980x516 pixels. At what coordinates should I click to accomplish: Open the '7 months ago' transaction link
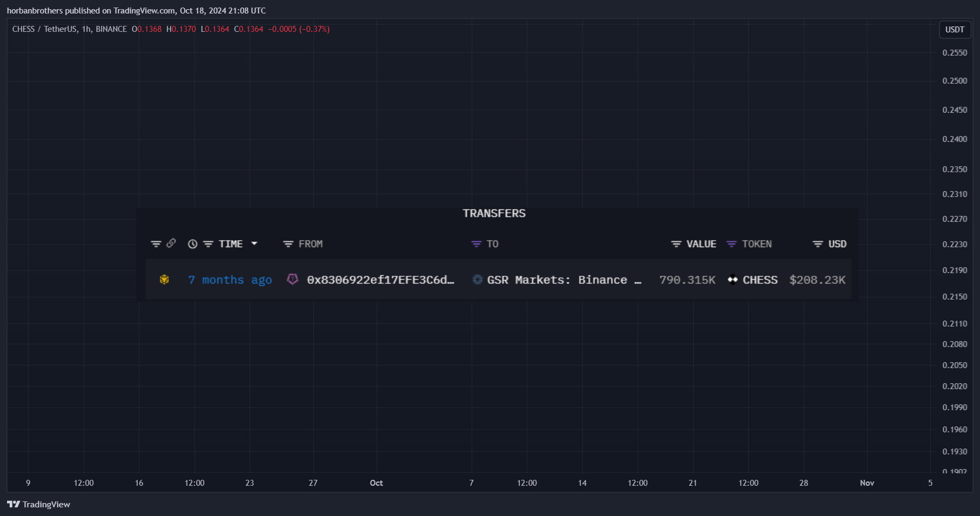tap(230, 280)
